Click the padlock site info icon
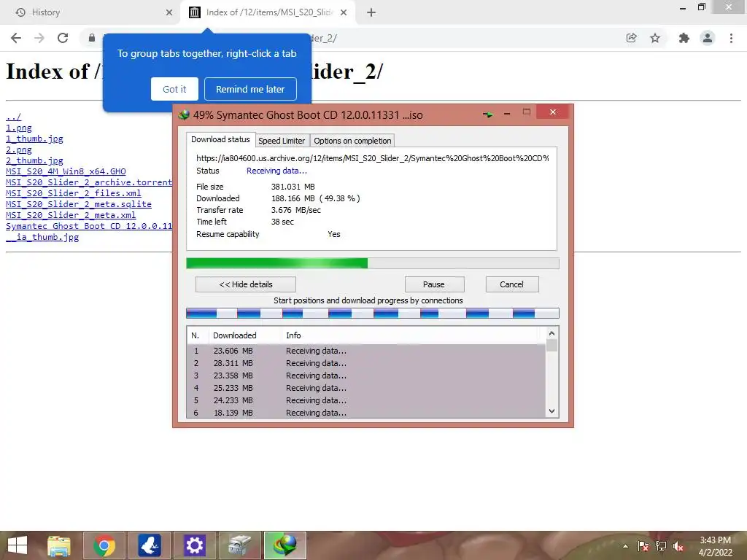Image resolution: width=747 pixels, height=560 pixels. [x=92, y=38]
